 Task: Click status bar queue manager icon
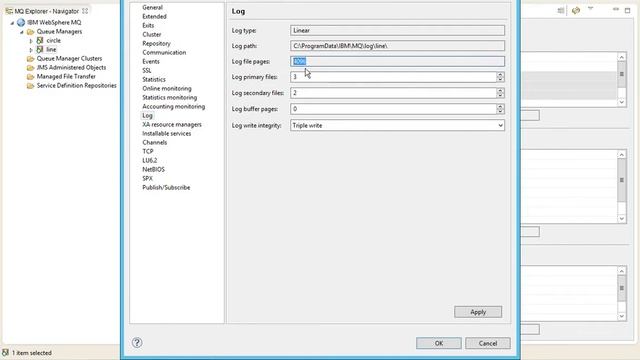point(5,352)
